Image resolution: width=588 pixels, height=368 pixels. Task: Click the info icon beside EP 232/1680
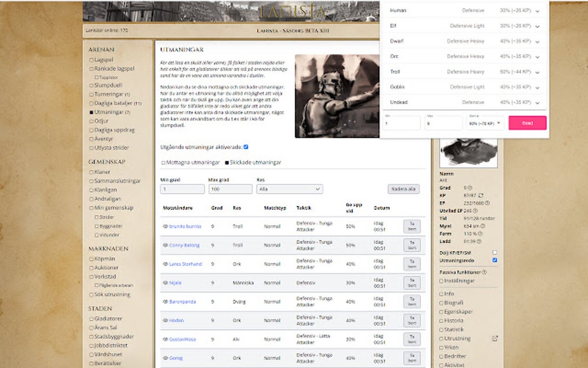(487, 203)
